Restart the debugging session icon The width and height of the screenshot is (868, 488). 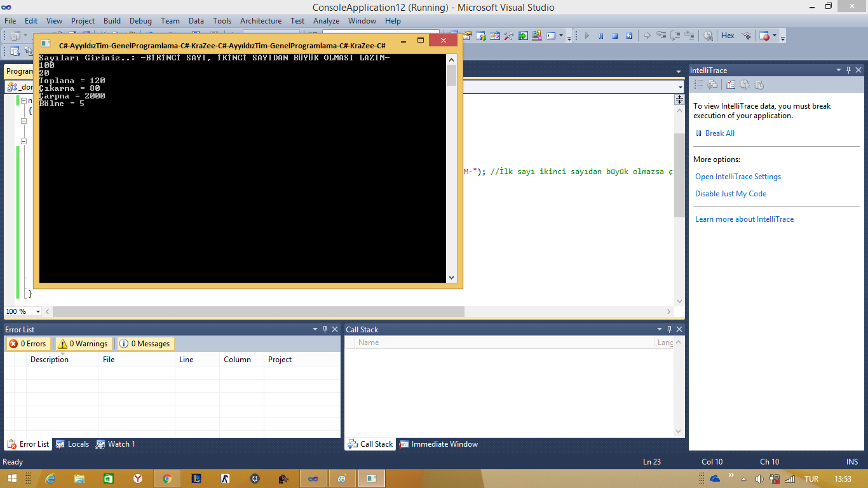tap(629, 36)
